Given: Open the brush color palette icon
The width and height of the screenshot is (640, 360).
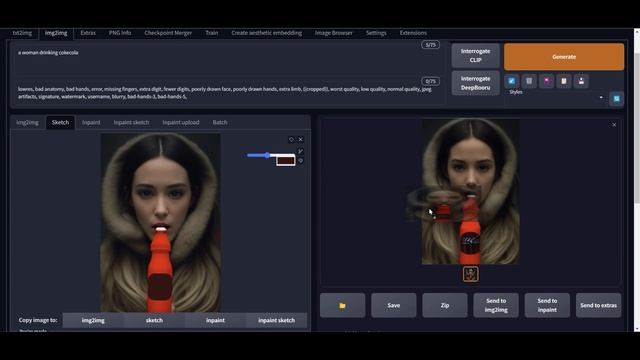Looking at the screenshot, I should [301, 161].
